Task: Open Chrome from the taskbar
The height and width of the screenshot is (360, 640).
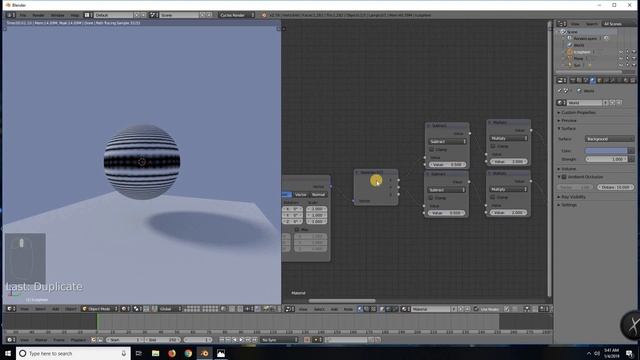Action: (x=188, y=353)
